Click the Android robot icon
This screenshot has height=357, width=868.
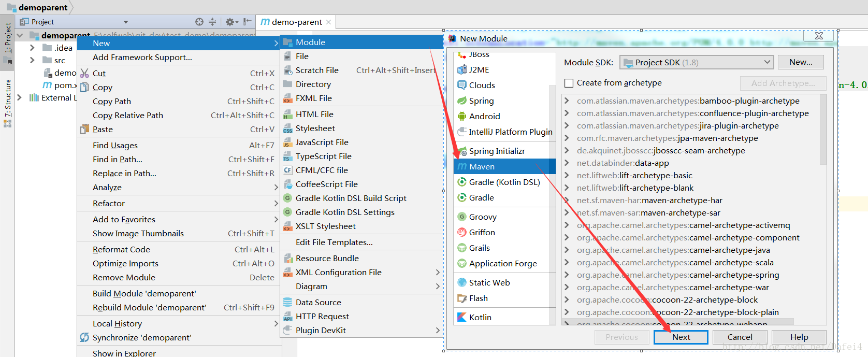tap(462, 116)
